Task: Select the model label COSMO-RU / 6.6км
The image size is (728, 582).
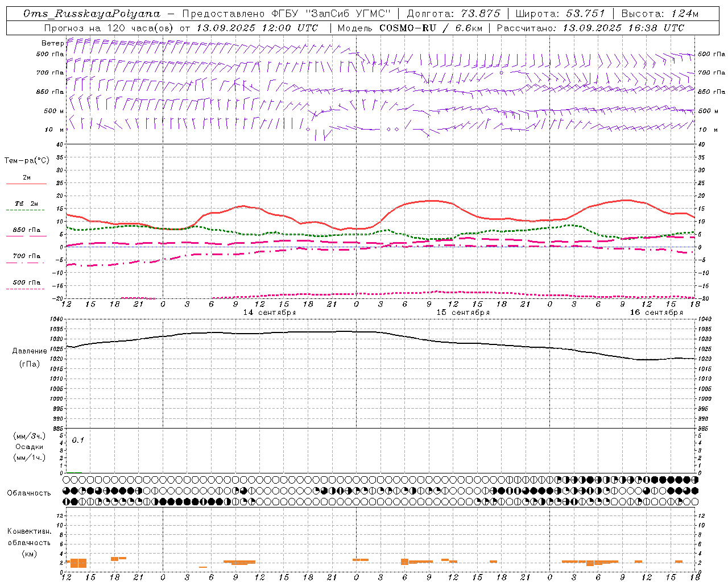Action: tap(431, 28)
